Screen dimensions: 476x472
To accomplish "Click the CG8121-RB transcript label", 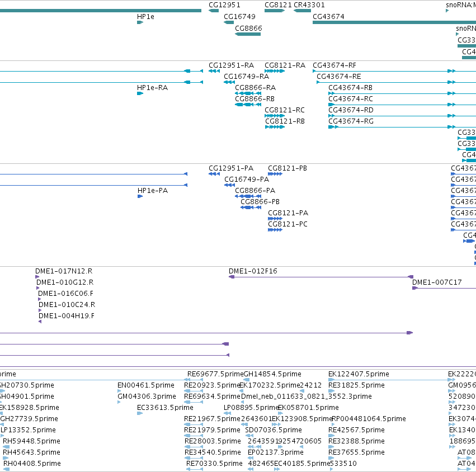I will point(285,121).
